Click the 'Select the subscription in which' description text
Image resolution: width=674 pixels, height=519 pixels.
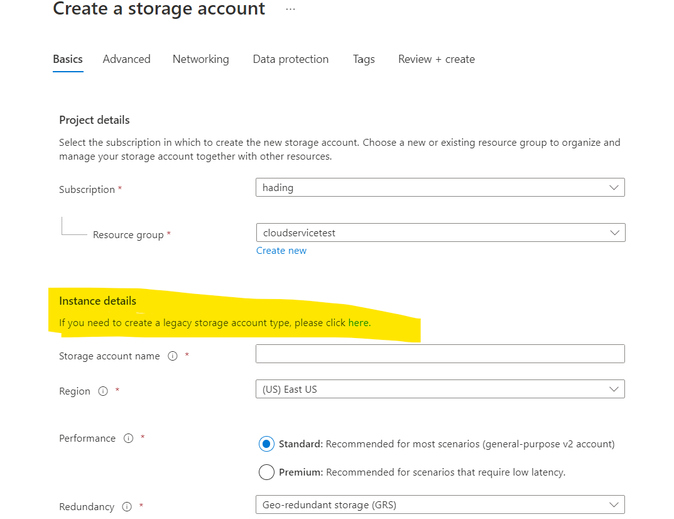pyautogui.click(x=340, y=149)
